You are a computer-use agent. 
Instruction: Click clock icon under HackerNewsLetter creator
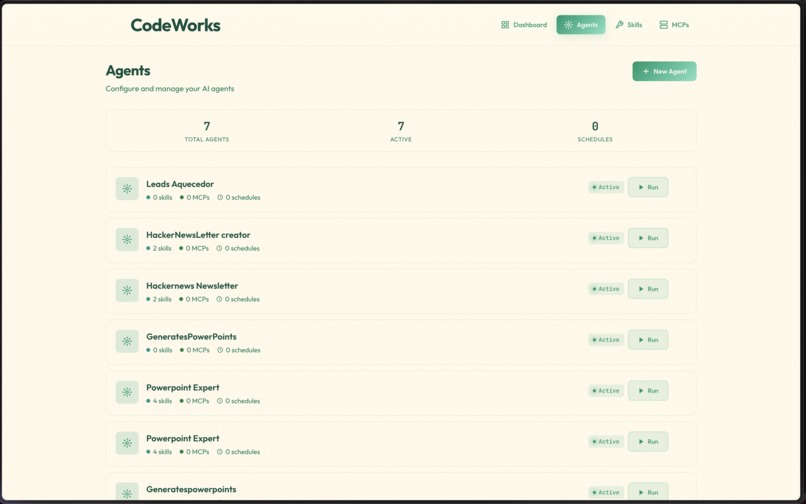click(x=219, y=248)
